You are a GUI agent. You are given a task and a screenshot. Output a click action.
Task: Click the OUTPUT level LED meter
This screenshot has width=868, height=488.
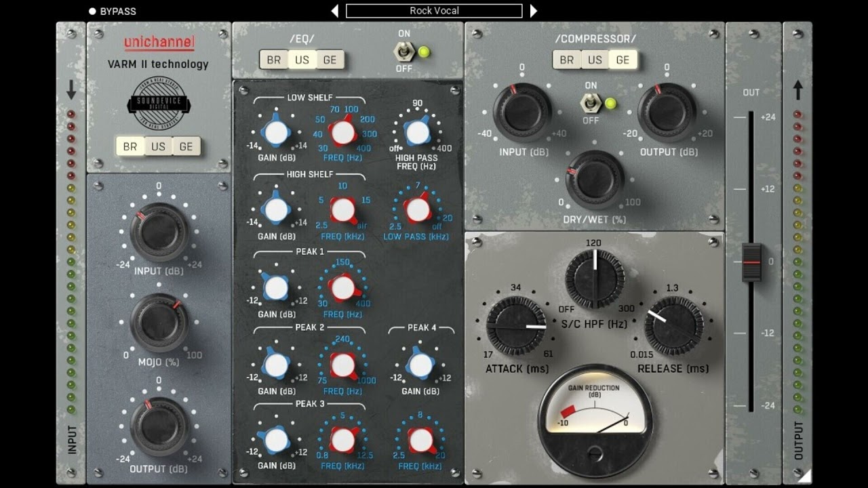tap(797, 262)
